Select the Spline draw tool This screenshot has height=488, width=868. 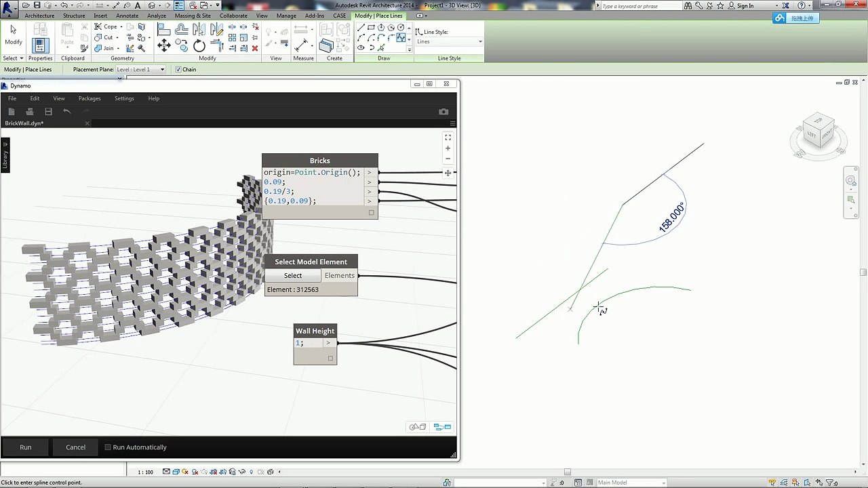(x=401, y=38)
